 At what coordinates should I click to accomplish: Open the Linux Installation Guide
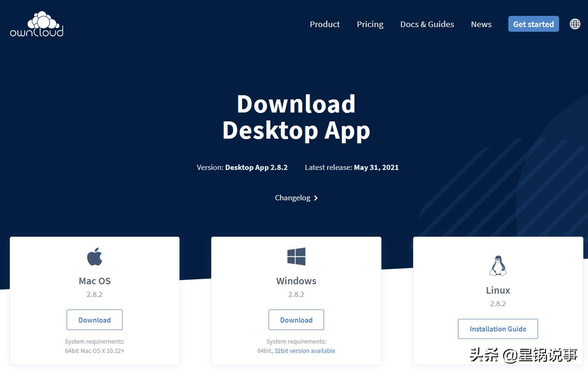click(x=498, y=329)
